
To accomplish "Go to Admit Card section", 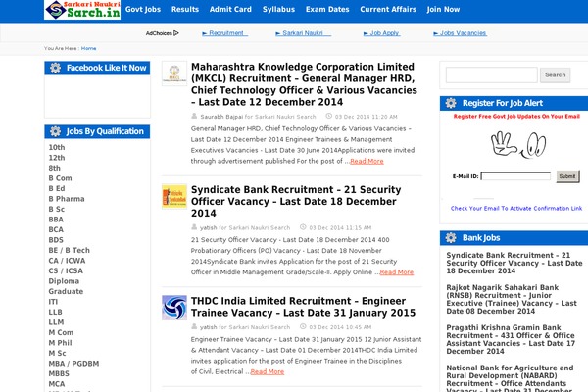I will pyautogui.click(x=230, y=10).
